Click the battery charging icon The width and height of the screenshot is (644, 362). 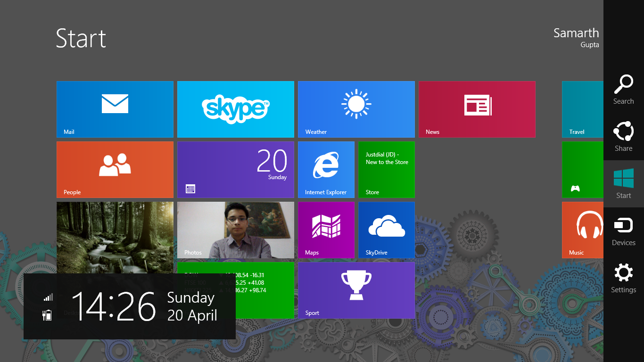coord(47,315)
